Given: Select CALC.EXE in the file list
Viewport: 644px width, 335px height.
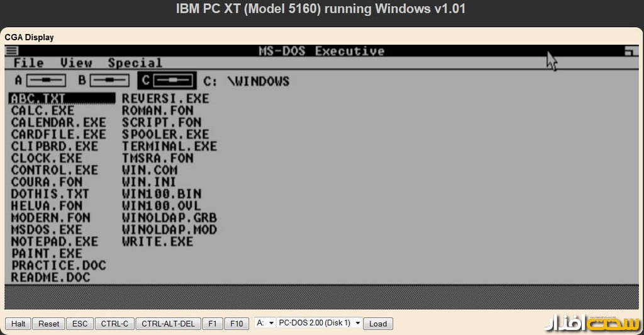Looking at the screenshot, I should (x=43, y=111).
